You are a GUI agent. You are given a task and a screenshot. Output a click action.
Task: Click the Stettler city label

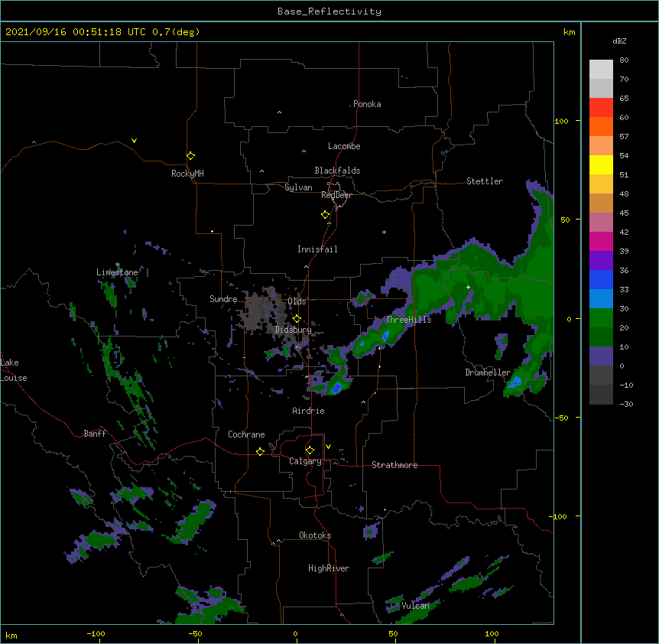pyautogui.click(x=485, y=181)
